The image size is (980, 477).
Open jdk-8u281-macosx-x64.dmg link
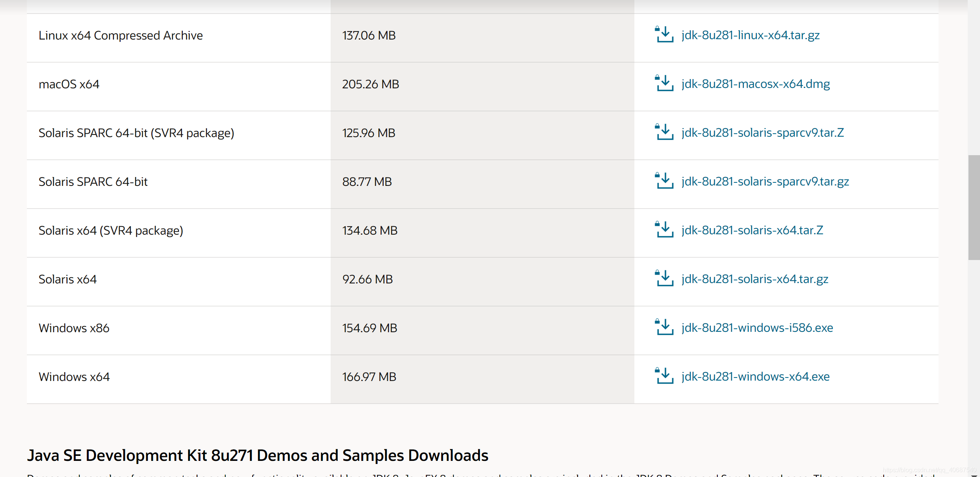(755, 84)
